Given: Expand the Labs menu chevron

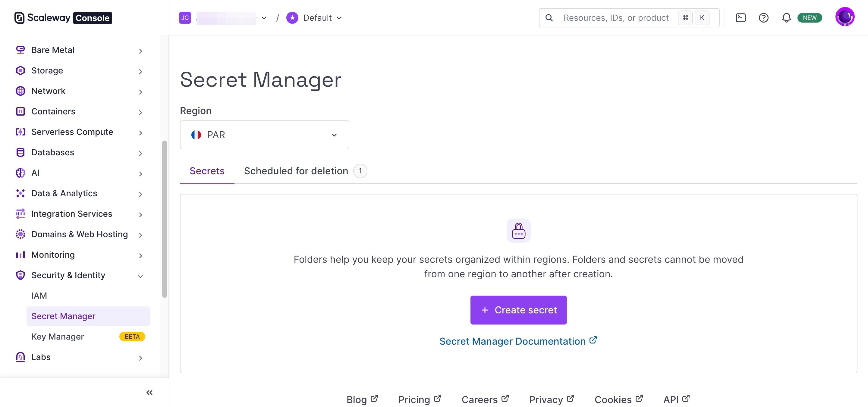Looking at the screenshot, I should point(140,358).
